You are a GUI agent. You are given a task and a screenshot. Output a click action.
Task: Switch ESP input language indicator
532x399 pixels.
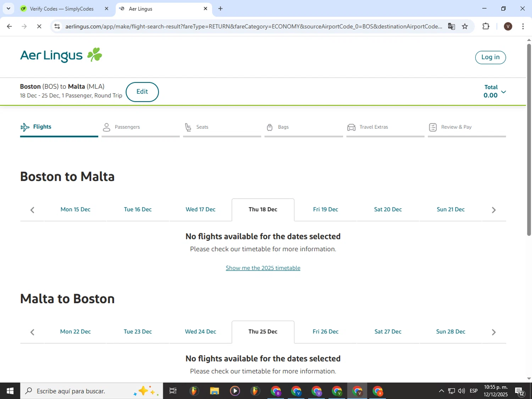[473, 391]
